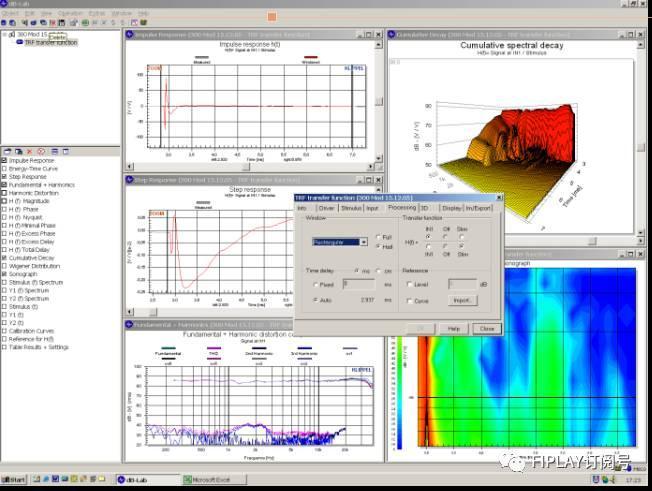Viewport: 652px width, 491px height.
Task: Click the Fixed time delay input field
Action: (357, 285)
